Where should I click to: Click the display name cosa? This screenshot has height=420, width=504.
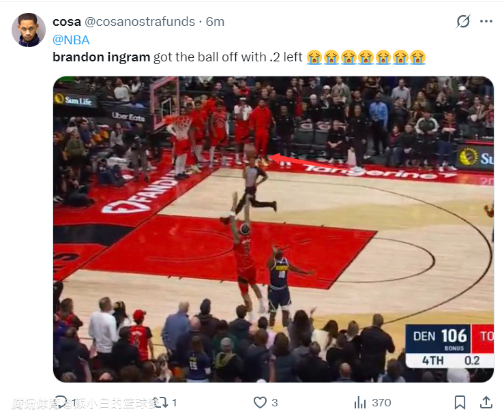pos(67,22)
